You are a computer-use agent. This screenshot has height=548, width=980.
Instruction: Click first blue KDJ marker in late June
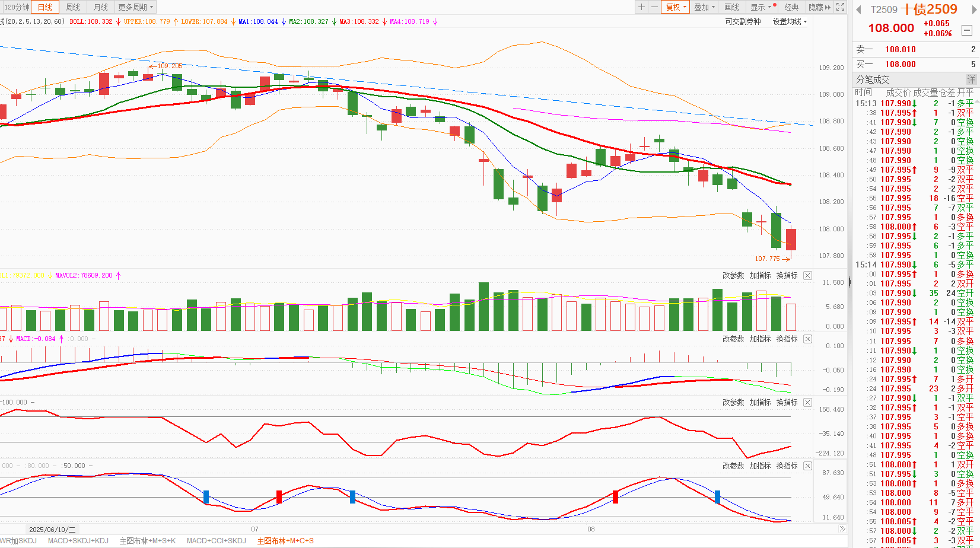coord(206,497)
